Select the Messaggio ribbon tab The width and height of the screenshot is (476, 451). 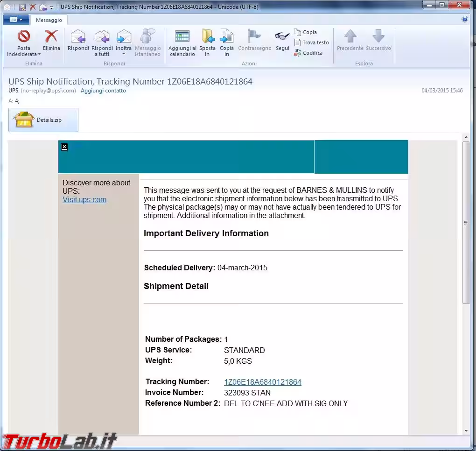coord(49,20)
